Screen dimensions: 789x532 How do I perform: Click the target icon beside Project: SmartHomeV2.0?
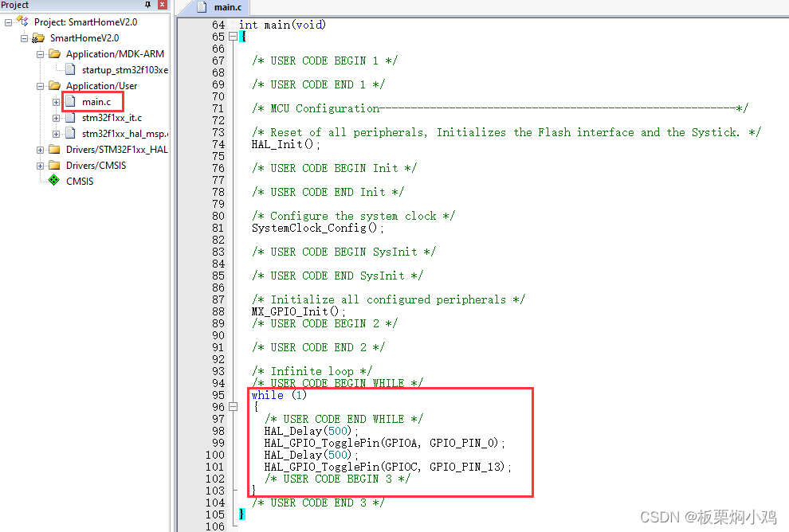22,20
